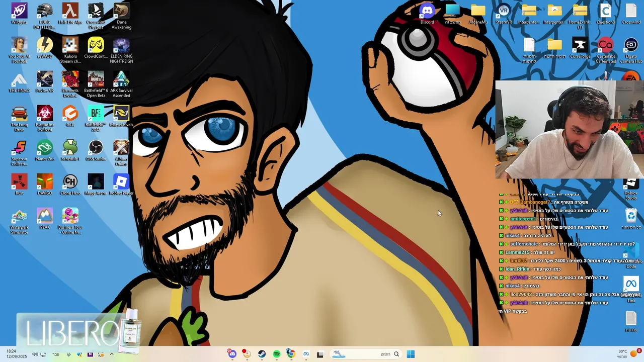Screen dimensions: 644x362
Task: Select the Half-Life Alyx shortcut
Action: 70,14
